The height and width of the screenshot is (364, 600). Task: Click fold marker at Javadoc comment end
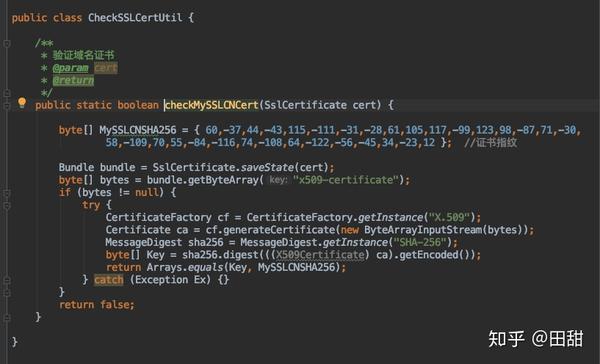pos(7,93)
